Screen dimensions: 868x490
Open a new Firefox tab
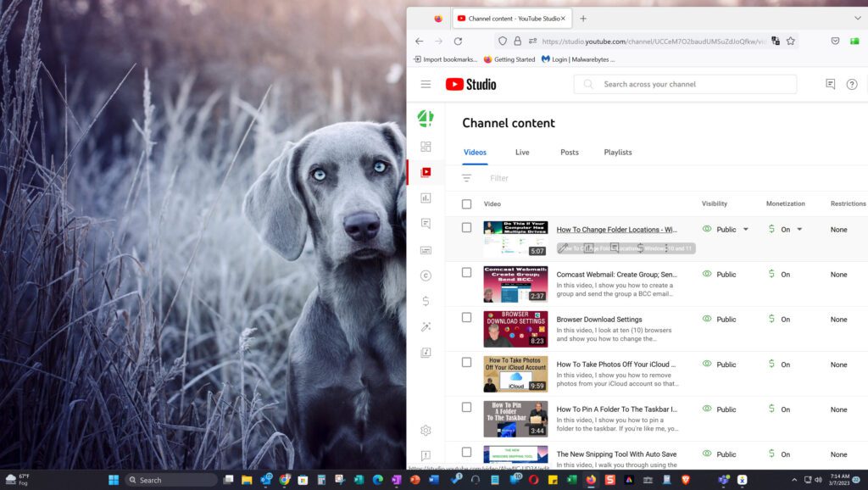[583, 19]
